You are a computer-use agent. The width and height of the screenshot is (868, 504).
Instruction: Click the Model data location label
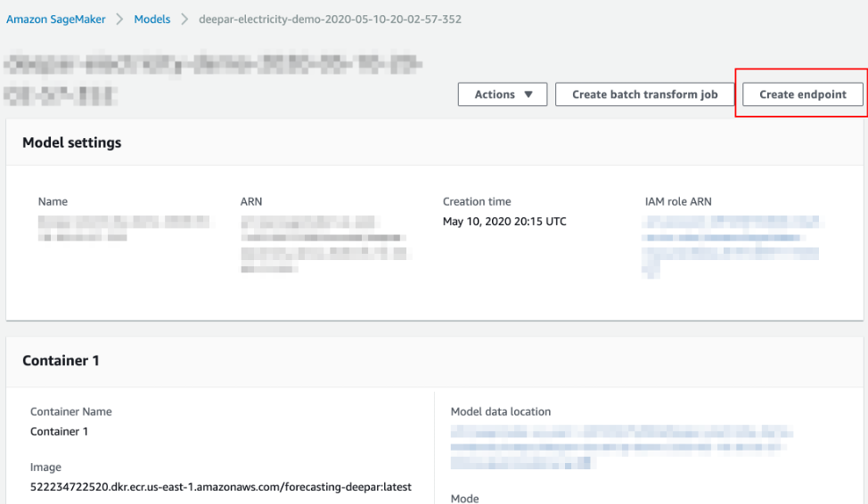[501, 411]
